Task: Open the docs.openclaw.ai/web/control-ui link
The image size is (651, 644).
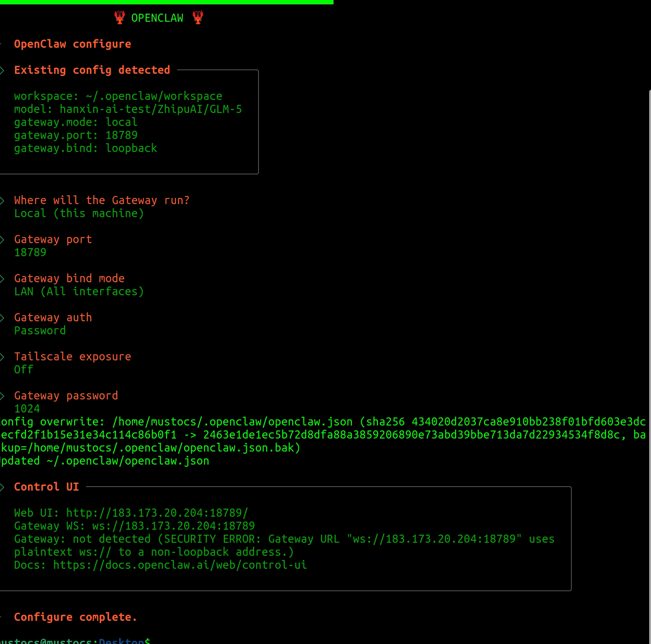Action: coord(180,565)
